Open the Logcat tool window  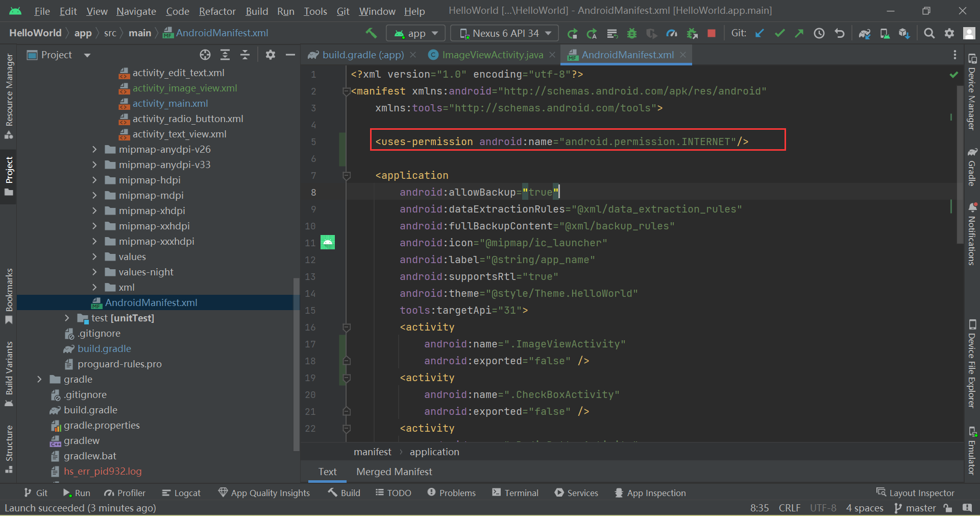point(181,493)
